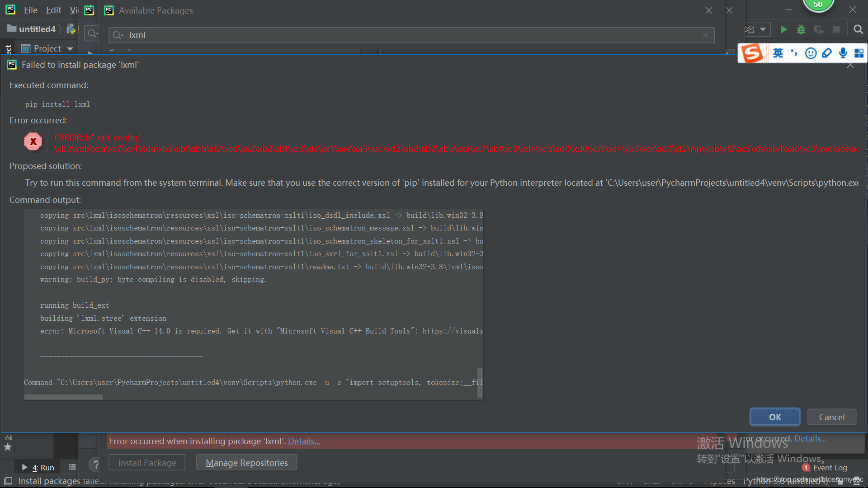Click the search icon behind Available Packages
The height and width of the screenshot is (488, 868).
92,33
